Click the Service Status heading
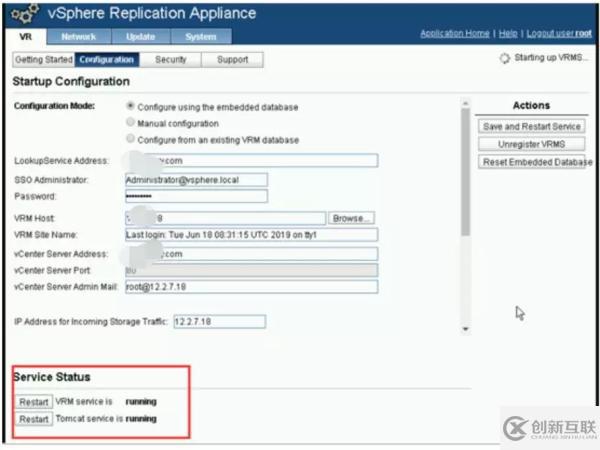This screenshot has width=600, height=450. pos(52,377)
